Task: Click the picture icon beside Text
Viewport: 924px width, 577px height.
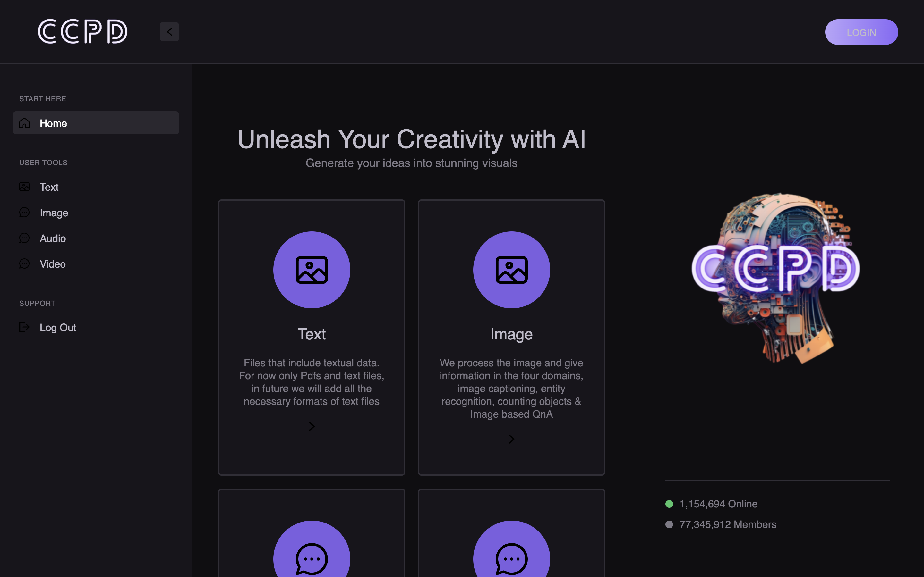Action: tap(24, 187)
